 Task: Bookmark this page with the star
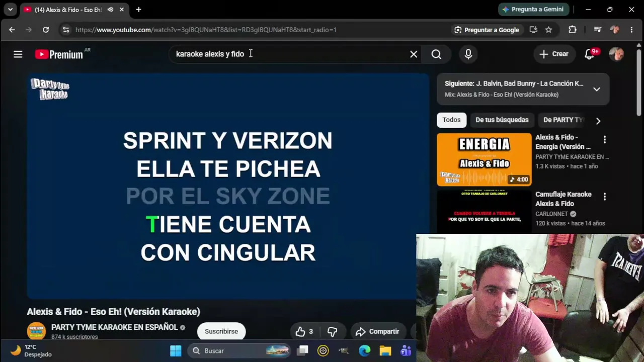(x=549, y=30)
